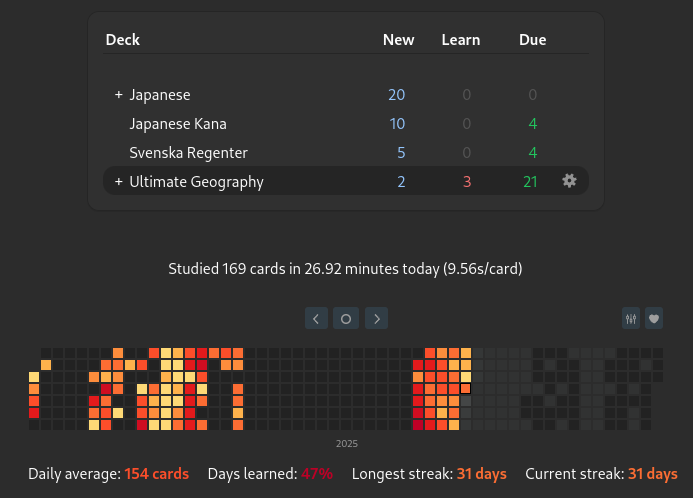The height and width of the screenshot is (498, 693).
Task: Click Ultimate Geography new count 2
Action: click(x=401, y=182)
